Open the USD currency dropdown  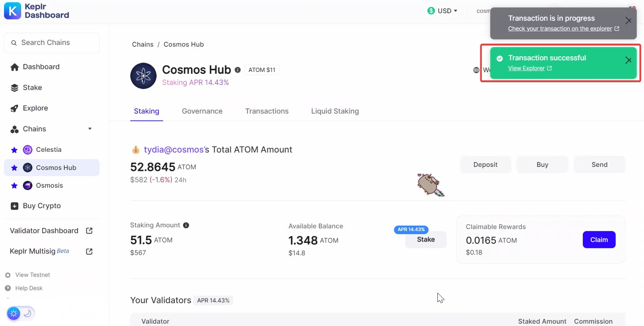(442, 11)
